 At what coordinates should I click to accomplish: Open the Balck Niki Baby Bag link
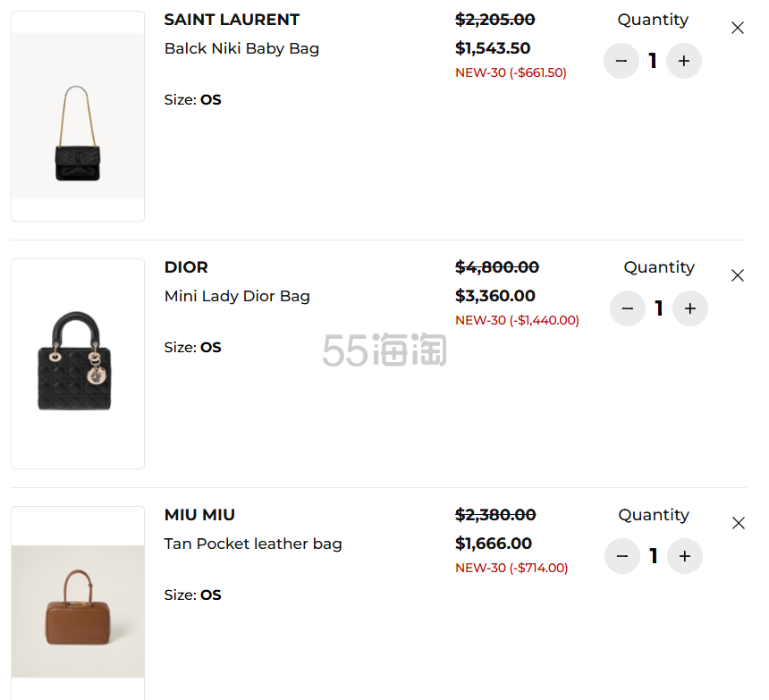(x=241, y=48)
